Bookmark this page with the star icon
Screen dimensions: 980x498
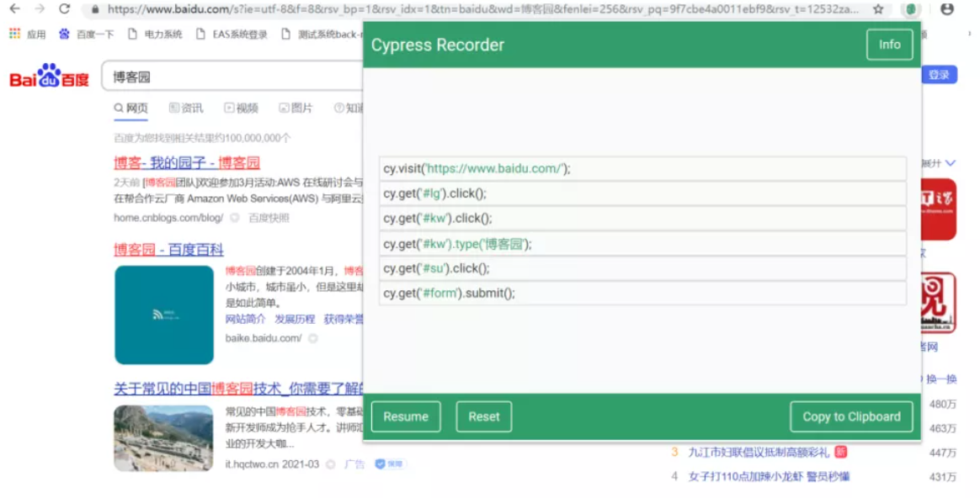(878, 9)
